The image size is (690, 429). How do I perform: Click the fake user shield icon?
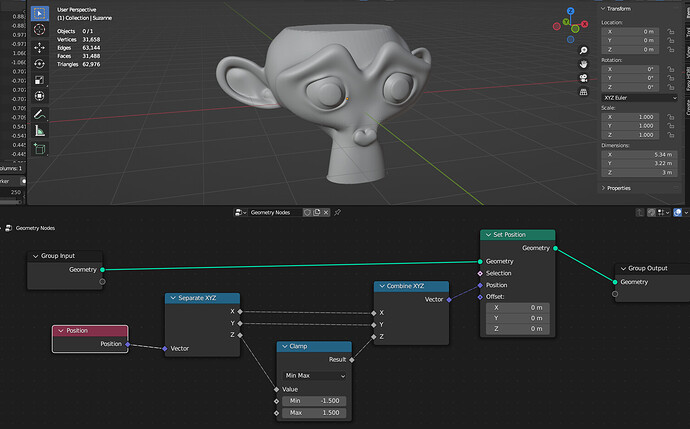(307, 213)
